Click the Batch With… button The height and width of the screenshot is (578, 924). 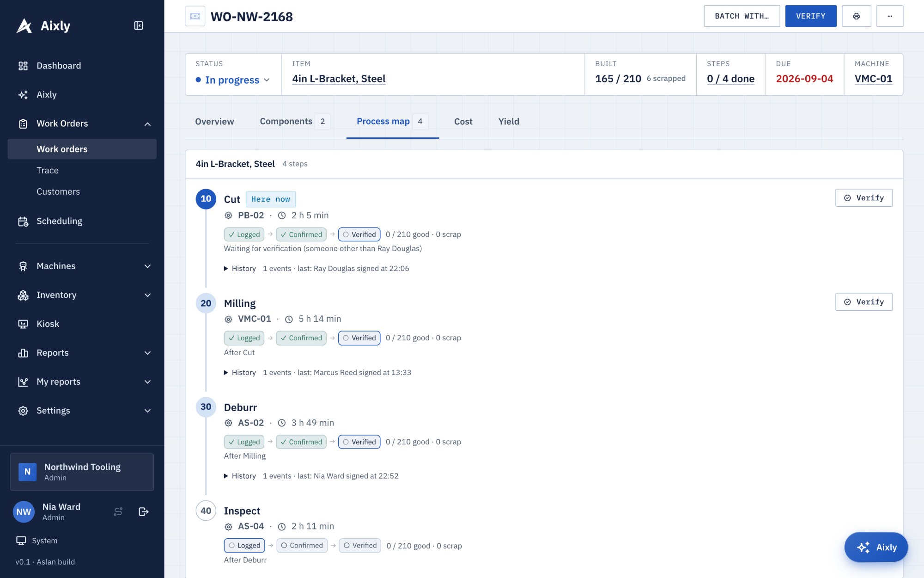coord(742,16)
